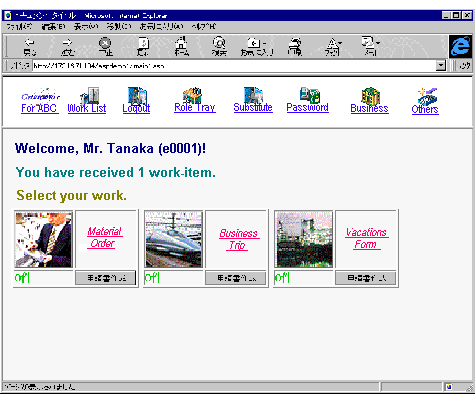Click 'You have received 1 work-item.' text
The image size is (476, 394).
point(116,172)
